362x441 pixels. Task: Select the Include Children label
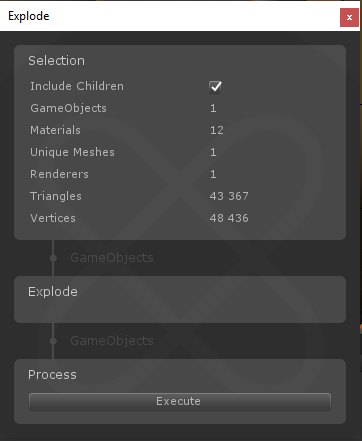click(x=77, y=86)
